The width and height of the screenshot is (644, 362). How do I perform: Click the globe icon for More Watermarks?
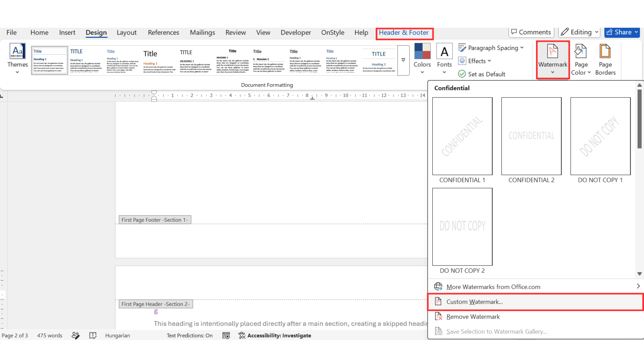point(438,287)
